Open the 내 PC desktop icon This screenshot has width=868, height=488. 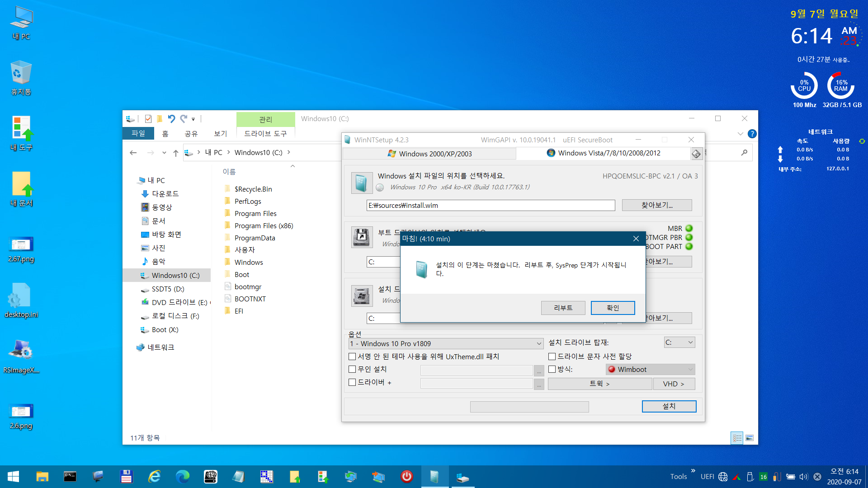[x=21, y=23]
